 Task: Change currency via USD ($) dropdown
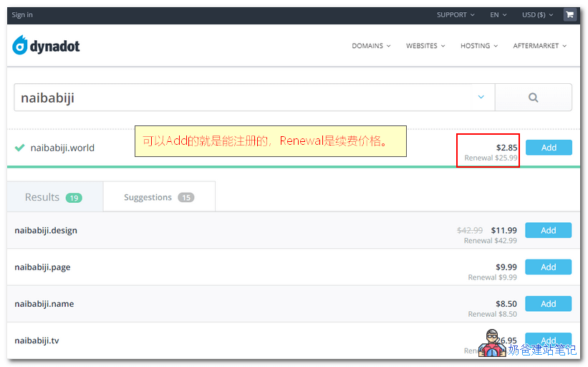click(x=537, y=14)
